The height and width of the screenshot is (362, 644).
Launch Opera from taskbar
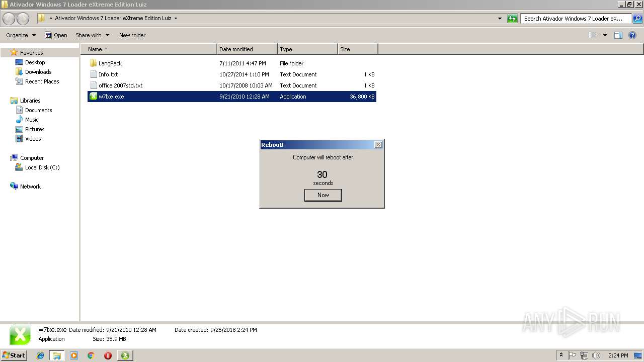(x=108, y=355)
